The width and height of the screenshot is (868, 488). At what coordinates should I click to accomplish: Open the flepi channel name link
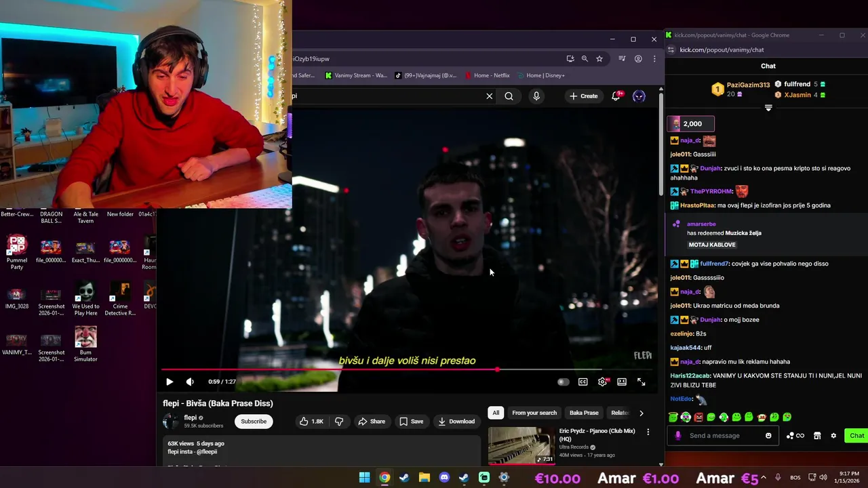[190, 418]
